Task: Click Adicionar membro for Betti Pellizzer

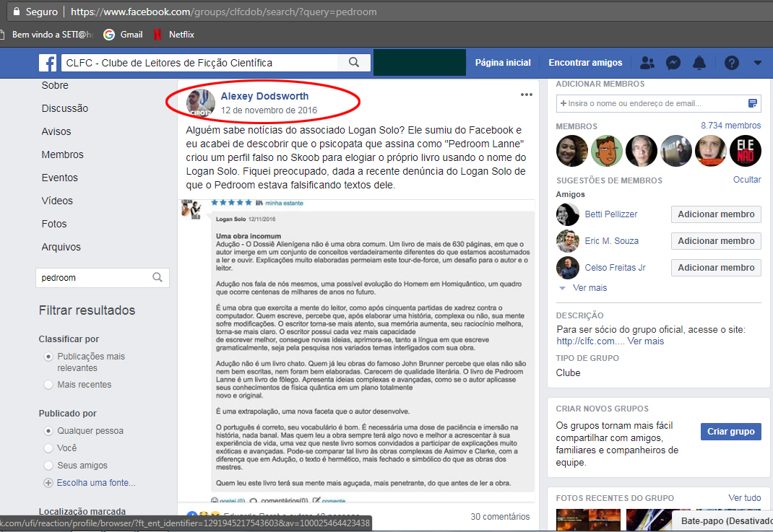Action: coord(716,214)
